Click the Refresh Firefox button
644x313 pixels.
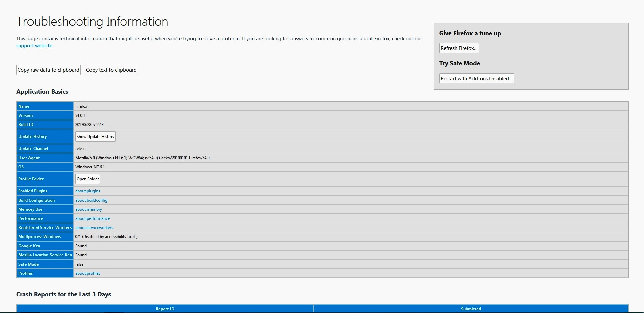459,48
